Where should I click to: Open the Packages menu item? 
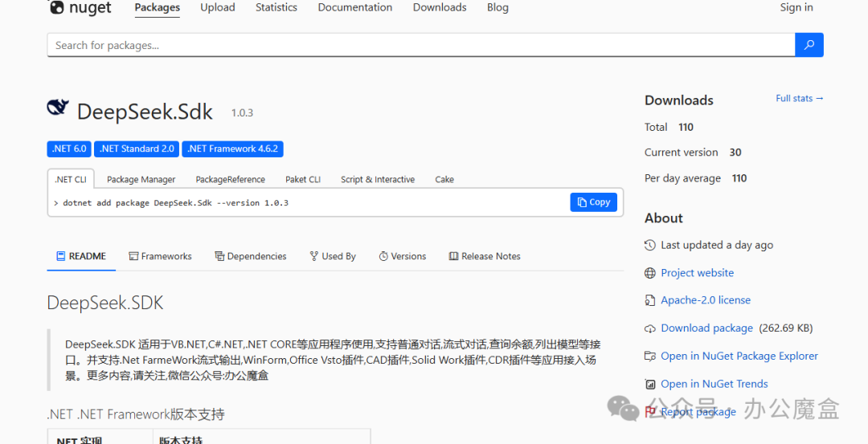coord(158,7)
